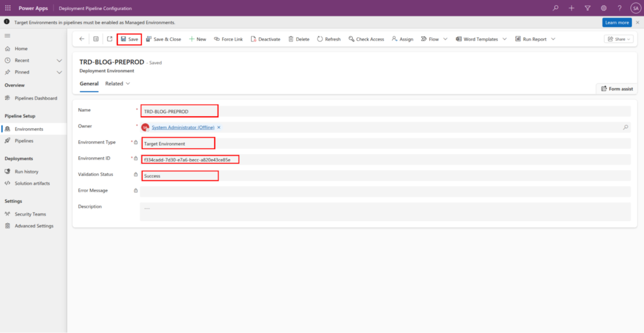Collapse the left navigation hamburger menu

tap(8, 36)
